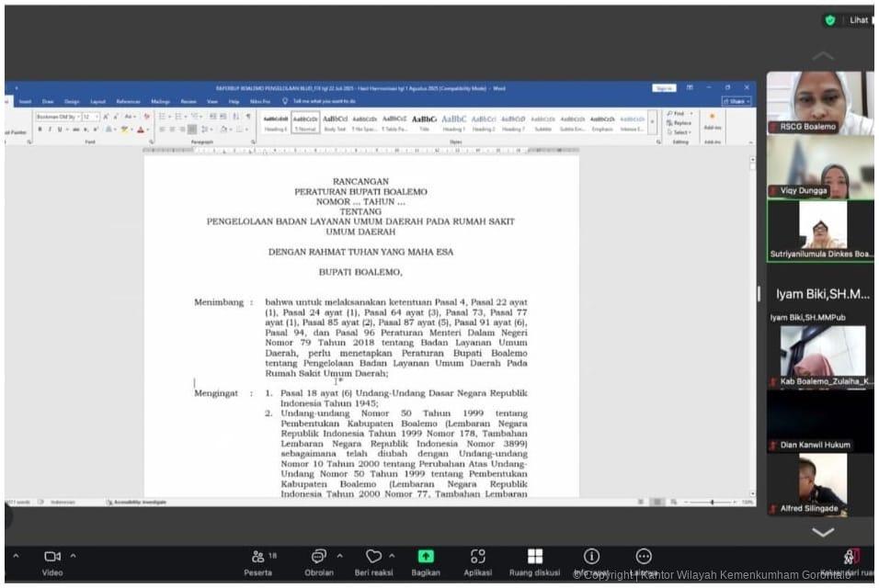Click the Lainnya more options icon

pyautogui.click(x=644, y=557)
